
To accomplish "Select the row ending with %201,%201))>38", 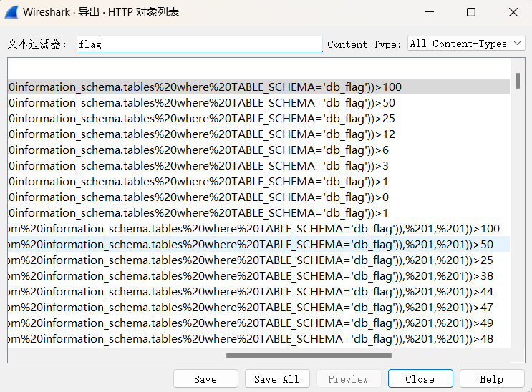I will click(258, 276).
